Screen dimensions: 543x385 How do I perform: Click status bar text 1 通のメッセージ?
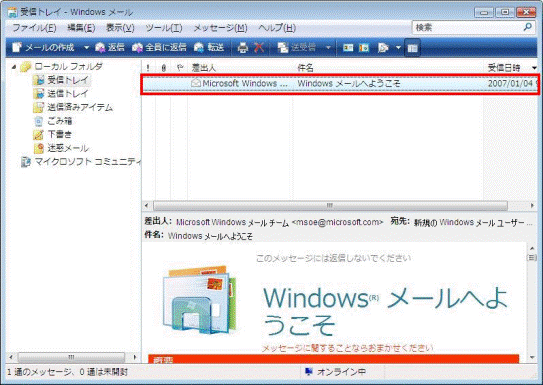(x=40, y=372)
